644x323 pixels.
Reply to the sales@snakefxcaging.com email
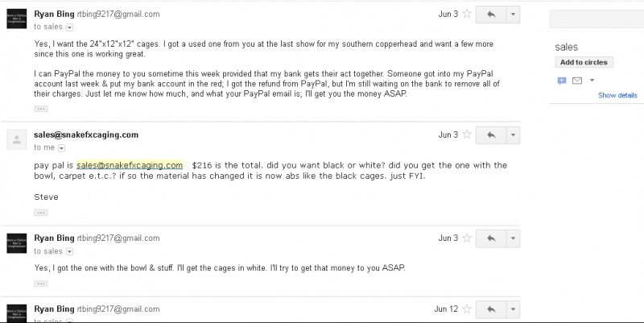tap(491, 135)
